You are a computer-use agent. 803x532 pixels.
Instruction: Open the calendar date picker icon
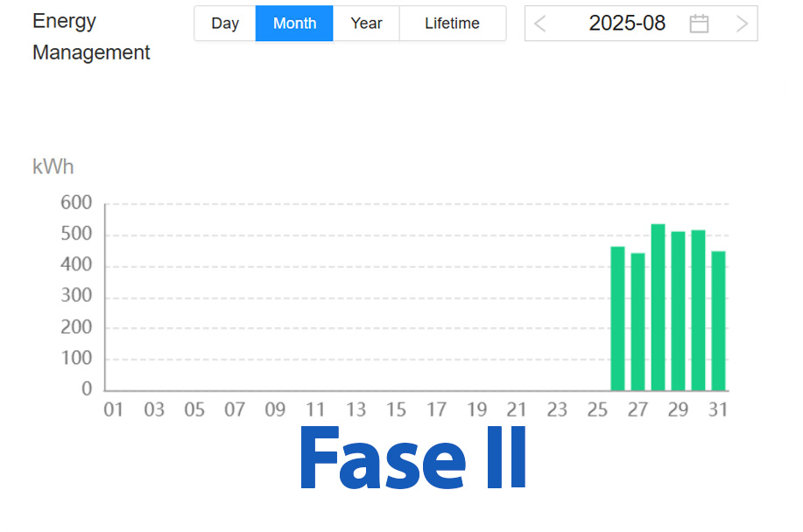[699, 24]
